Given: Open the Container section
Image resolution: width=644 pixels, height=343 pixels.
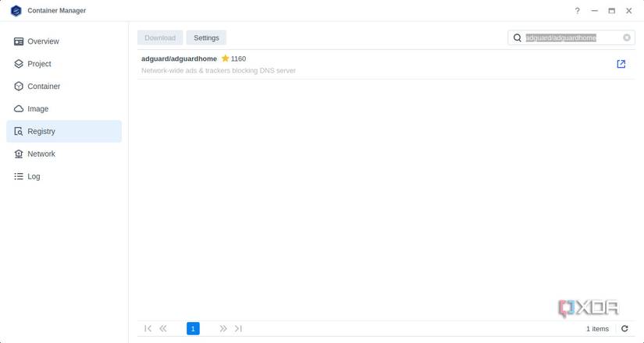Looking at the screenshot, I should click(x=64, y=87).
